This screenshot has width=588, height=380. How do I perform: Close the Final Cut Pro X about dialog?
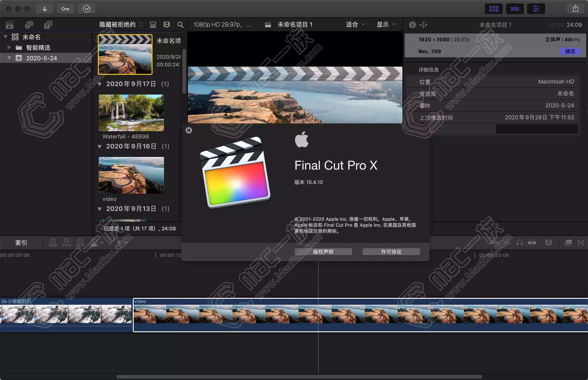189,130
